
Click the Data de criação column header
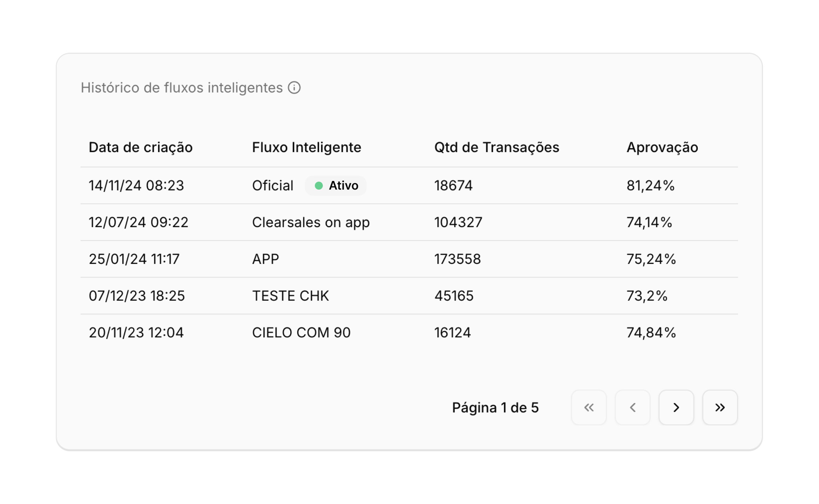tap(141, 148)
